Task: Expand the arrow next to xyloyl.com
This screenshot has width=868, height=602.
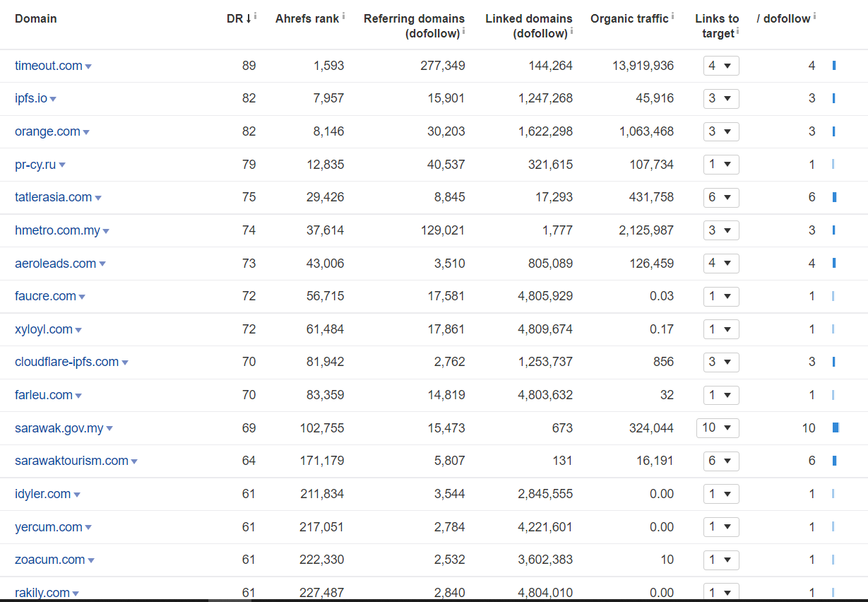Action: [x=78, y=330]
